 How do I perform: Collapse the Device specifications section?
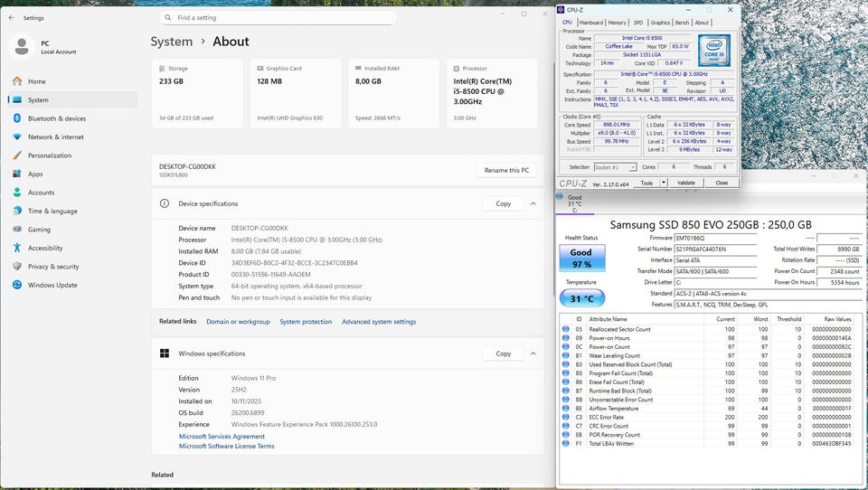click(533, 203)
